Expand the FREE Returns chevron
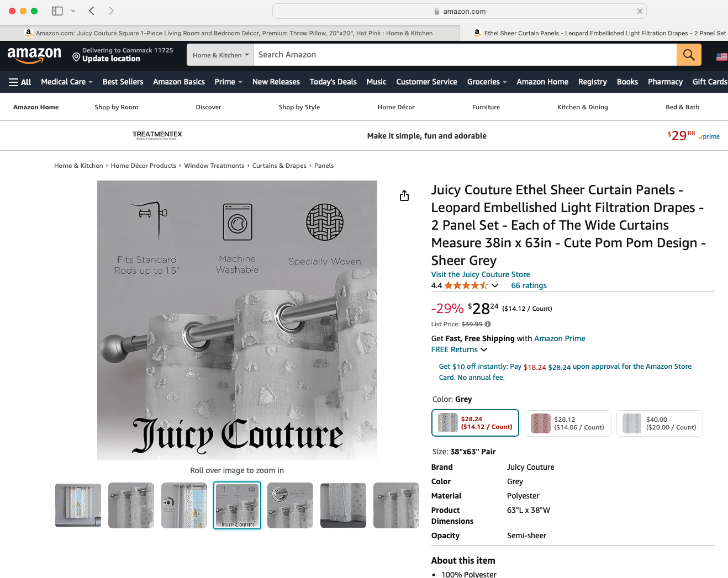Image resolution: width=728 pixels, height=578 pixels. coord(484,349)
